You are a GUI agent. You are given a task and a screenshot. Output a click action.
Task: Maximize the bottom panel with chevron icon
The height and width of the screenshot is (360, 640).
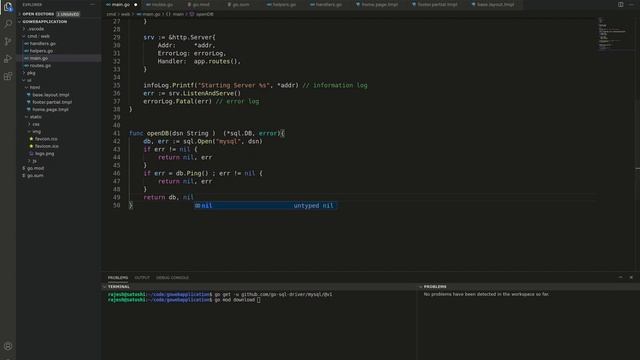pyautogui.click(x=620, y=277)
